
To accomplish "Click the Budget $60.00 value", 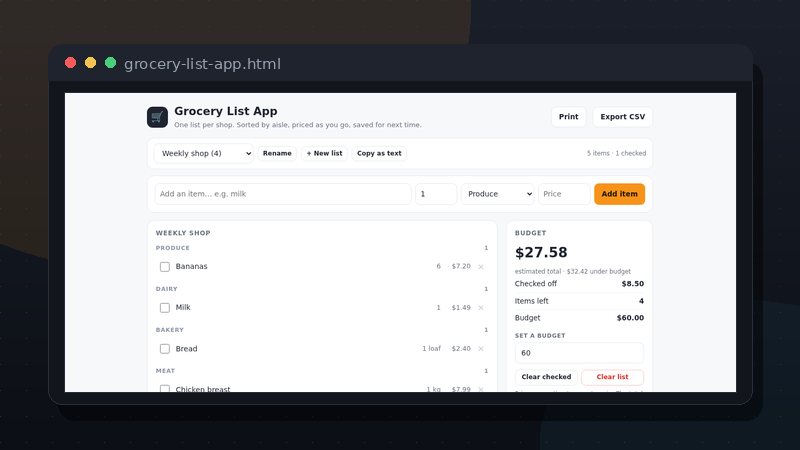I will click(x=630, y=318).
